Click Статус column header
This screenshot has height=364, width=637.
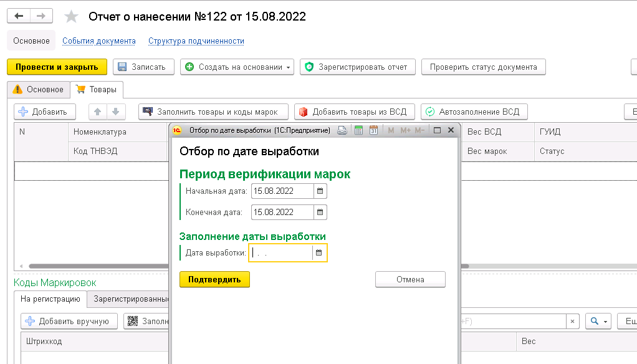click(585, 151)
